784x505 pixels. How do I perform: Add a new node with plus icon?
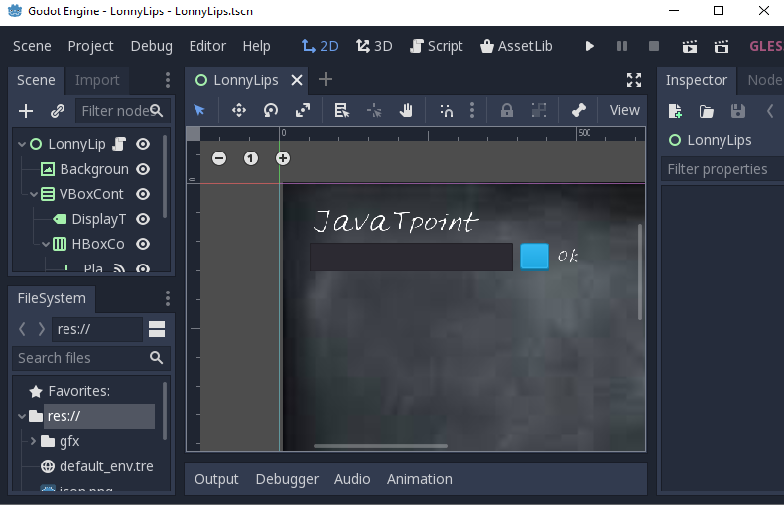[x=26, y=110]
